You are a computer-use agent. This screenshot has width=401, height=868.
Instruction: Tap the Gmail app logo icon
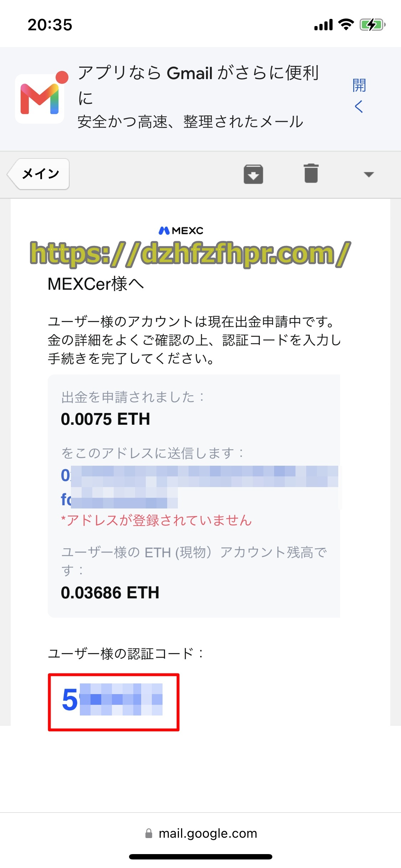click(x=40, y=99)
